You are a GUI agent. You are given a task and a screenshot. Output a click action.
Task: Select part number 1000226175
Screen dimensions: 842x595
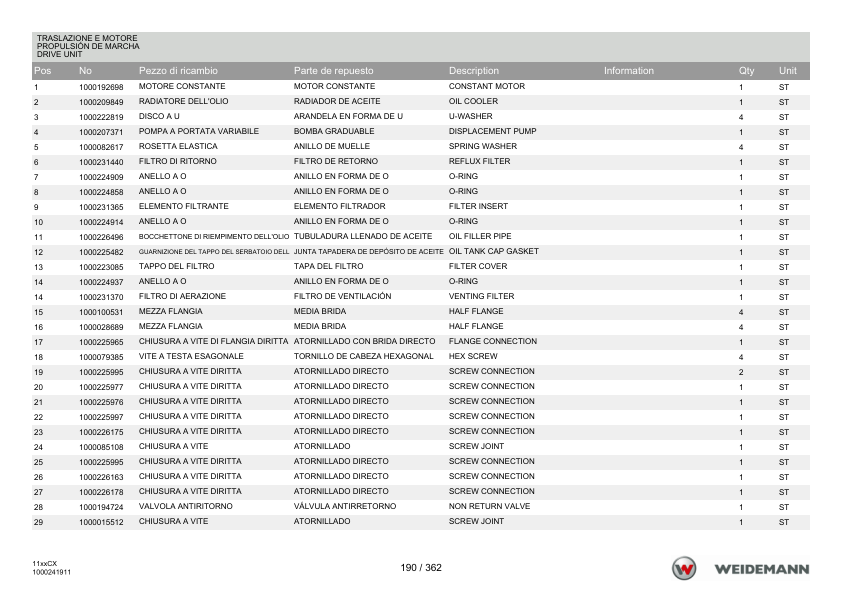tap(101, 433)
